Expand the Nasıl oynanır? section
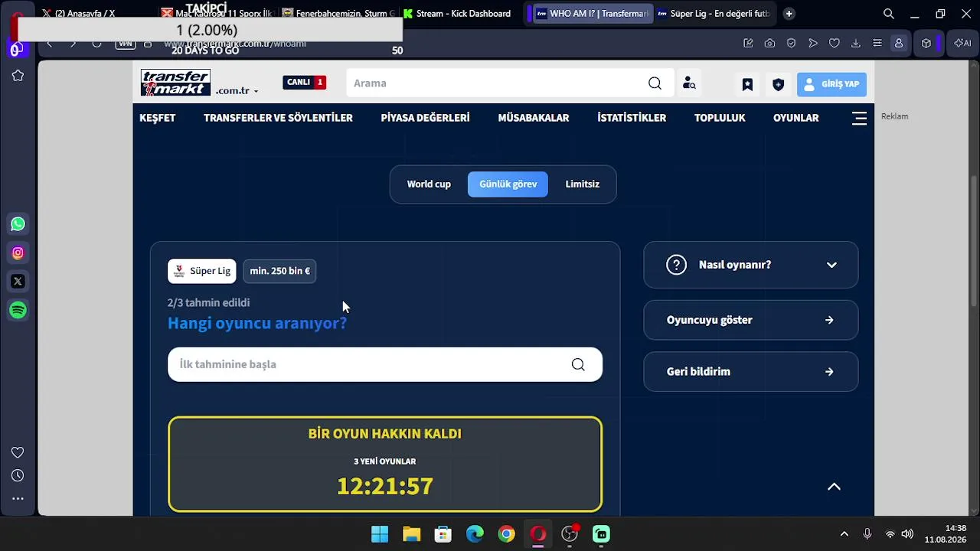 (751, 265)
